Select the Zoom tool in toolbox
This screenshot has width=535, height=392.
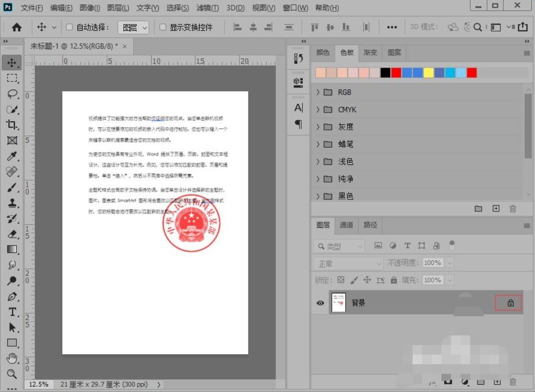(12, 374)
